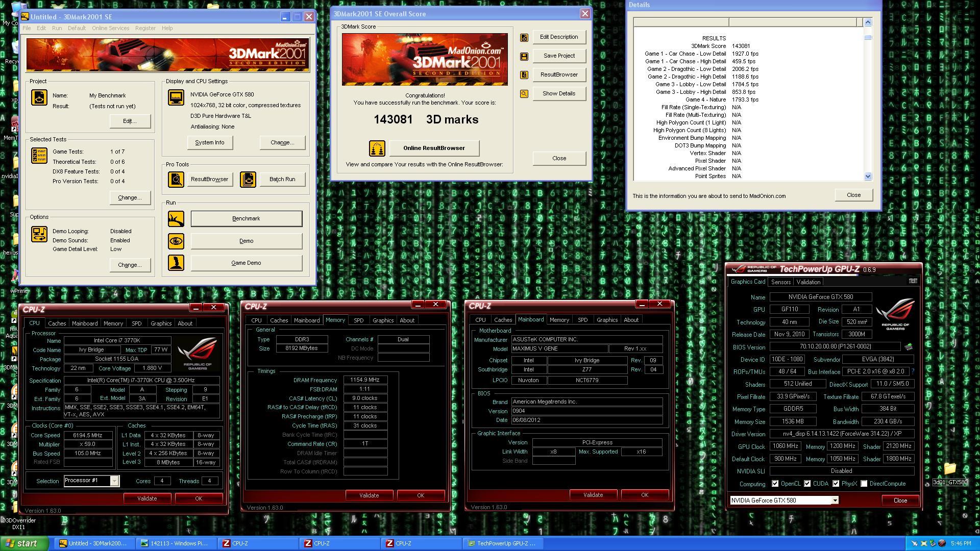Click the Show Details magnifier icon

(x=524, y=94)
